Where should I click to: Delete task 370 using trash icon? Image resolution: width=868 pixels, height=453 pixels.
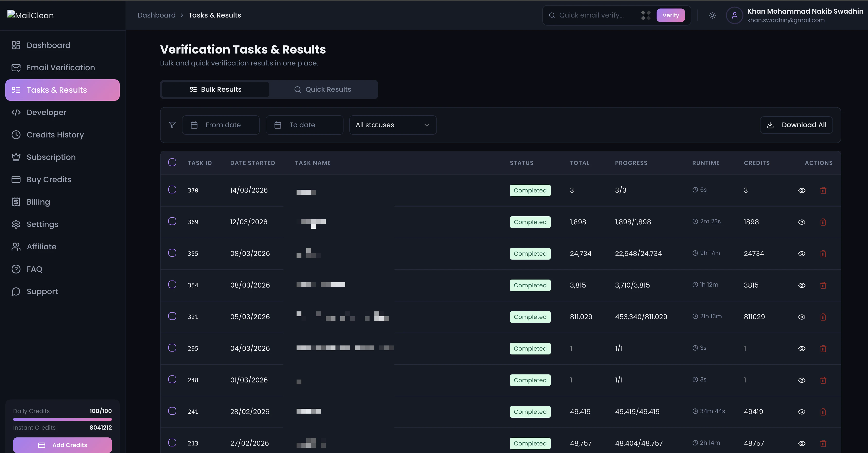[823, 190]
